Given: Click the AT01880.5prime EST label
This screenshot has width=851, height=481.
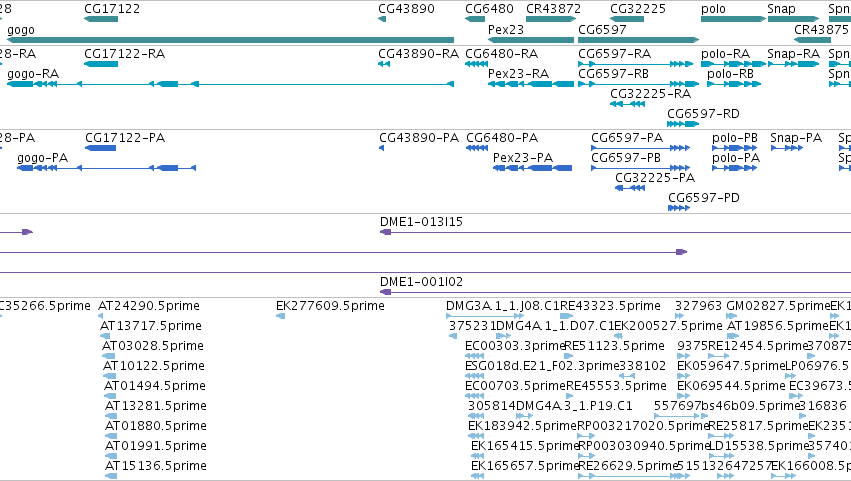Looking at the screenshot, I should click(x=156, y=426).
